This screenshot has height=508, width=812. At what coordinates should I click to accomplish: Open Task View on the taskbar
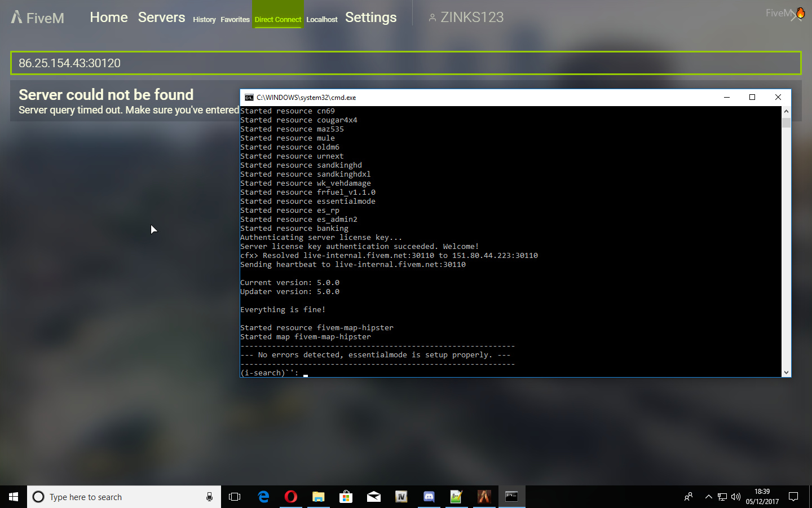coord(235,497)
